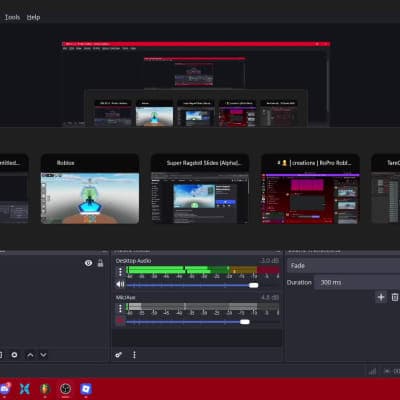Move source down with arrow
The image size is (400, 400).
pos(43,355)
